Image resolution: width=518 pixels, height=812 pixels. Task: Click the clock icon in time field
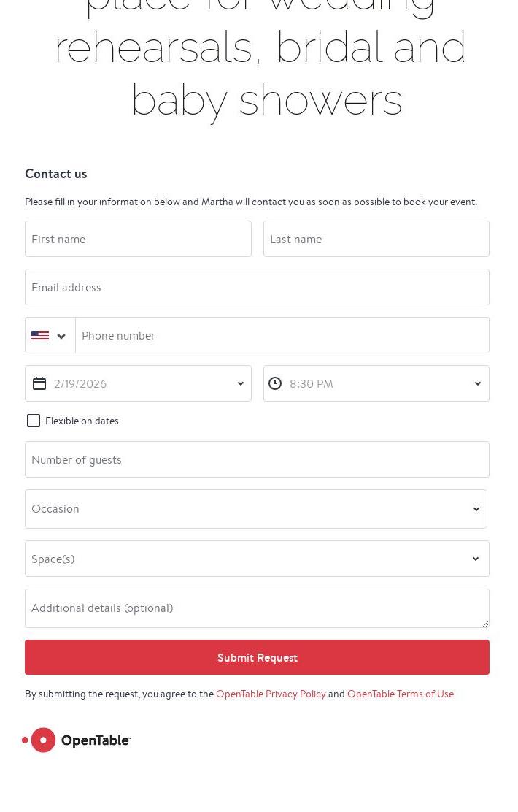coord(275,384)
